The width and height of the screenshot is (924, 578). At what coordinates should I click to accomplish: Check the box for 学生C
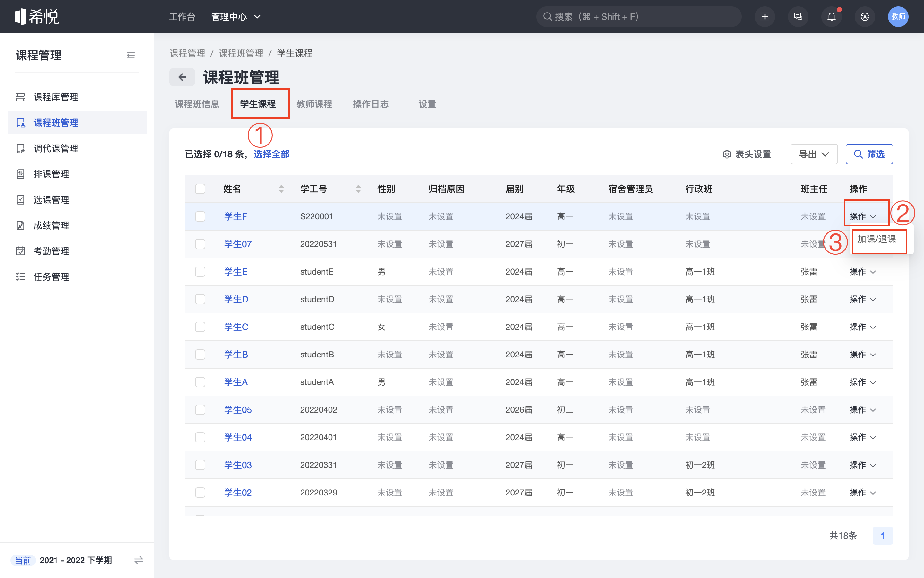[x=200, y=327]
